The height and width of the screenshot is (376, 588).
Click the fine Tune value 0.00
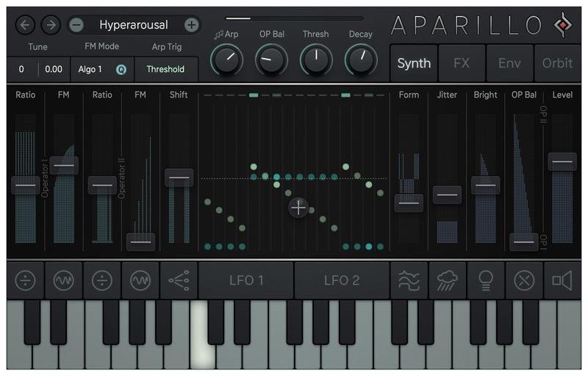click(x=54, y=69)
